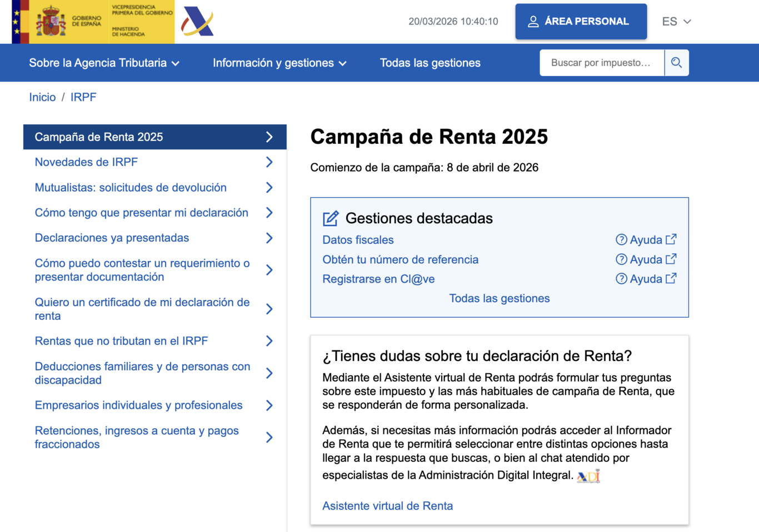Open Obtén tu número de referencia link
The image size is (759, 532).
coord(400,259)
